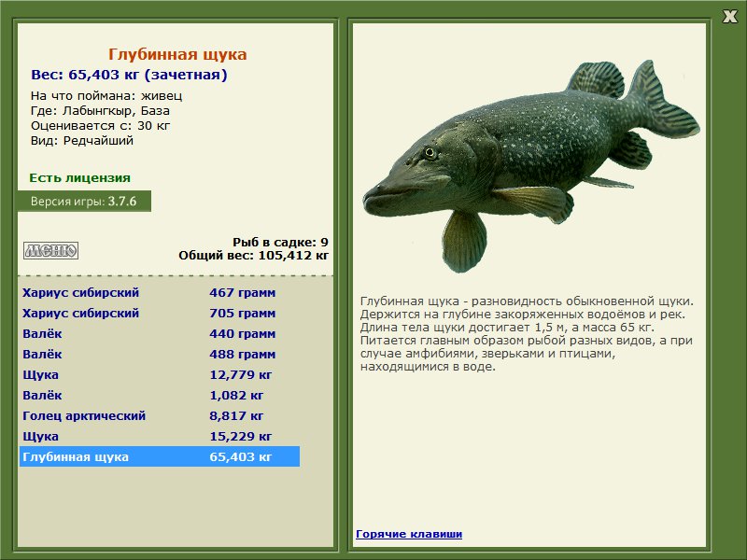Open the Горячие клавиши link
747x560 pixels.
click(x=409, y=534)
